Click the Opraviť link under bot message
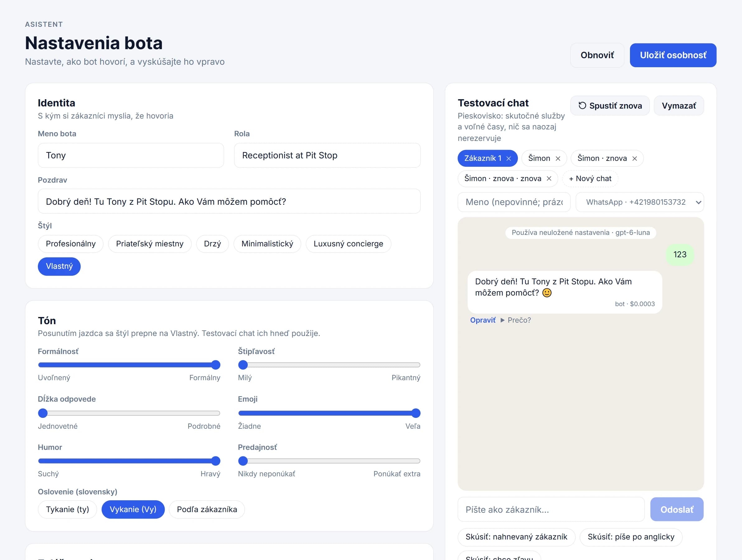 click(483, 320)
